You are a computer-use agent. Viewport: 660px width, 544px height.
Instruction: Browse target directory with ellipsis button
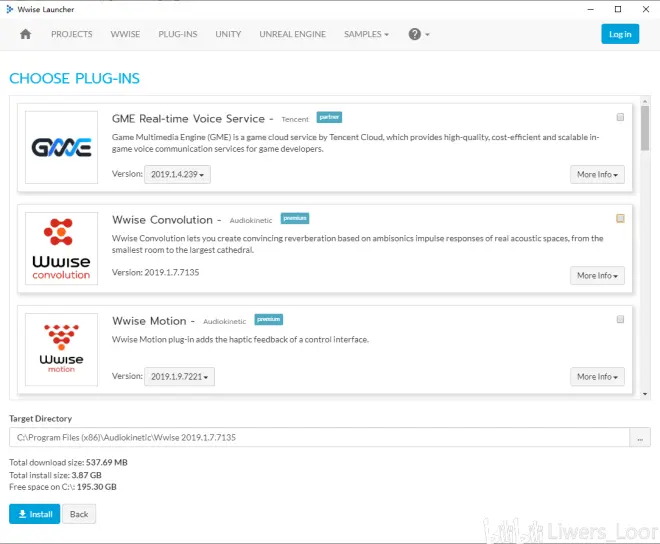coord(640,437)
